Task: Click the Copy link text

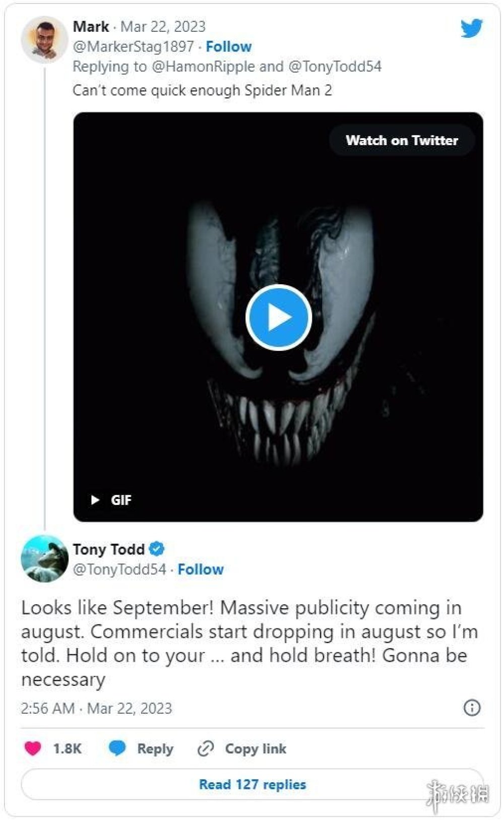Action: [x=256, y=749]
